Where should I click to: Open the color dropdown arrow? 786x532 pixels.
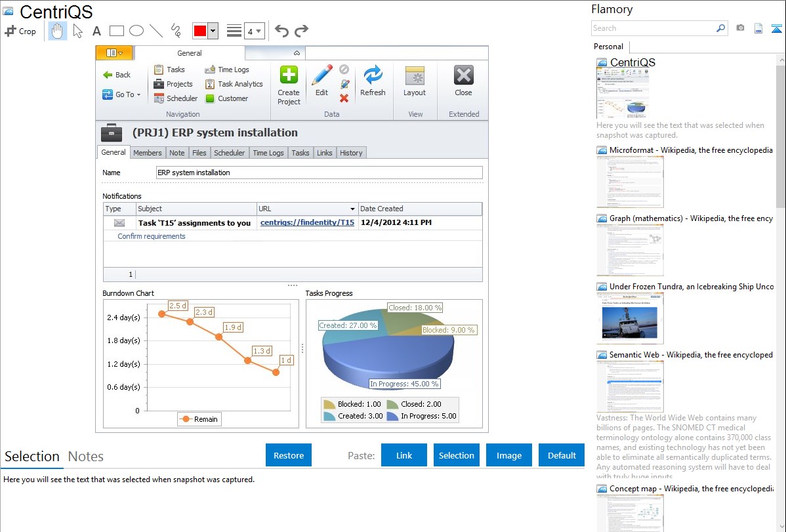pos(213,31)
